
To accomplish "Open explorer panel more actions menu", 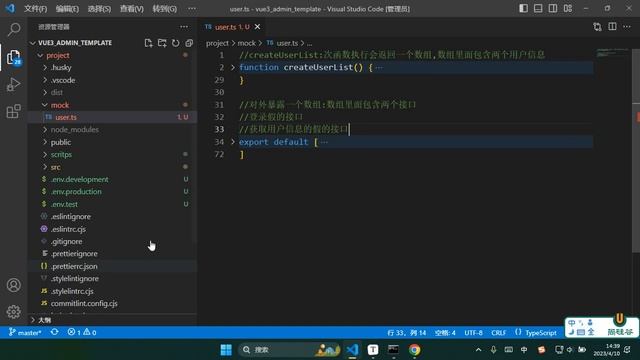I will pyautogui.click(x=184, y=27).
